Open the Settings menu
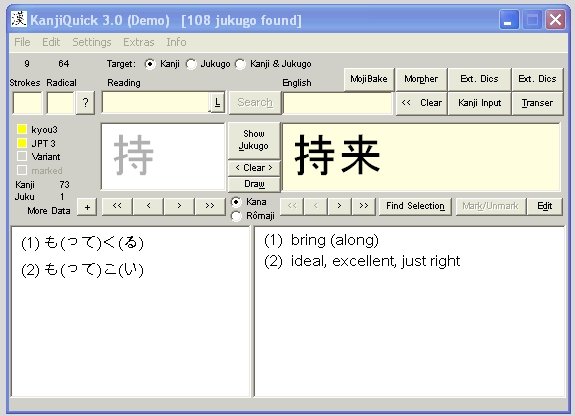Image resolution: width=575 pixels, height=416 pixels. click(92, 42)
